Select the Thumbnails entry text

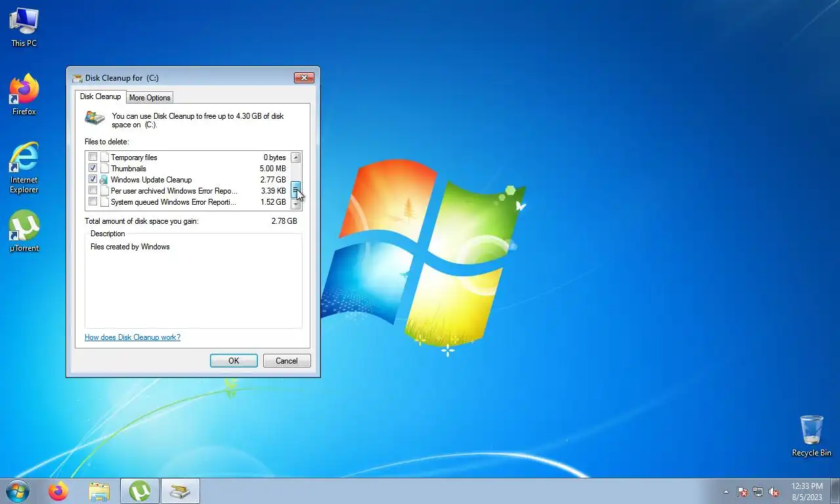(x=129, y=169)
